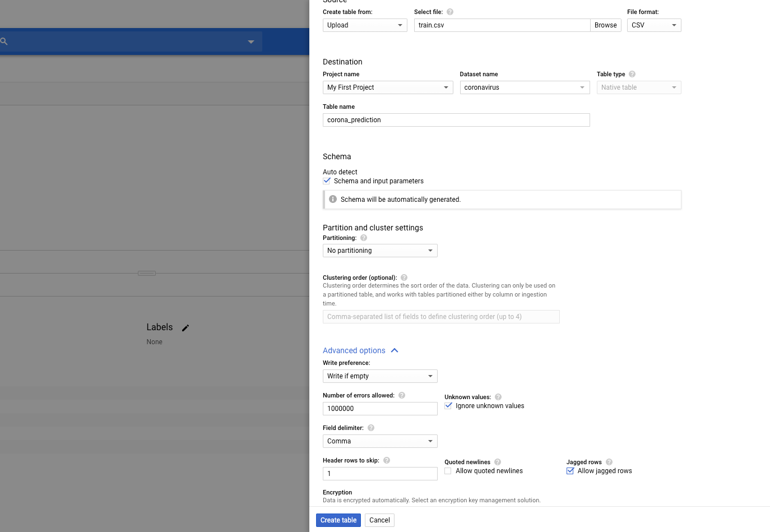Image resolution: width=770 pixels, height=532 pixels.
Task: Open the Dataset name dropdown
Action: pyautogui.click(x=525, y=87)
